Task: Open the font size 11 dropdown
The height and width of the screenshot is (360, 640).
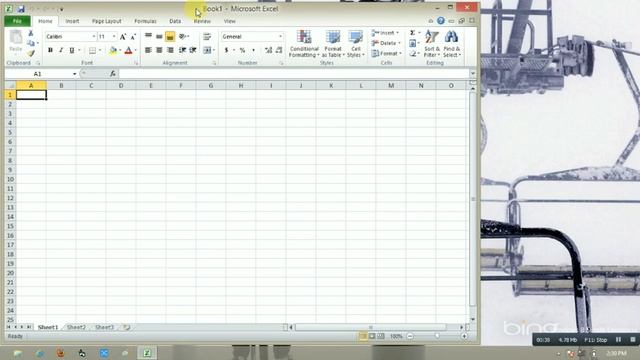Action: pos(114,37)
